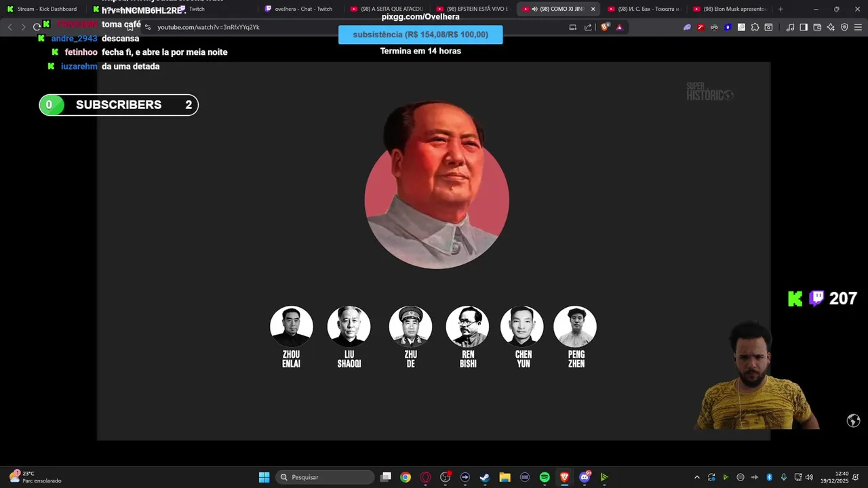The height and width of the screenshot is (488, 868).
Task: Click the browser reload button
Action: coord(37,27)
